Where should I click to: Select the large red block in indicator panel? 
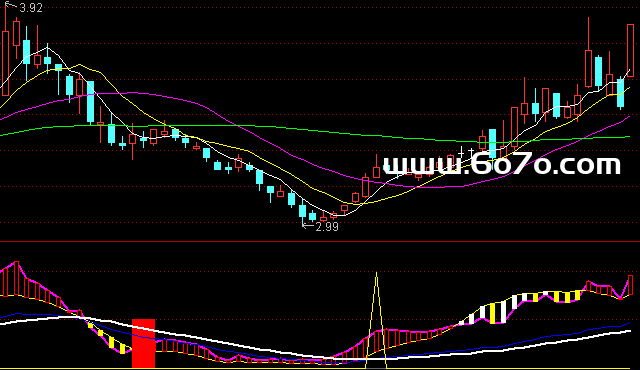point(143,343)
